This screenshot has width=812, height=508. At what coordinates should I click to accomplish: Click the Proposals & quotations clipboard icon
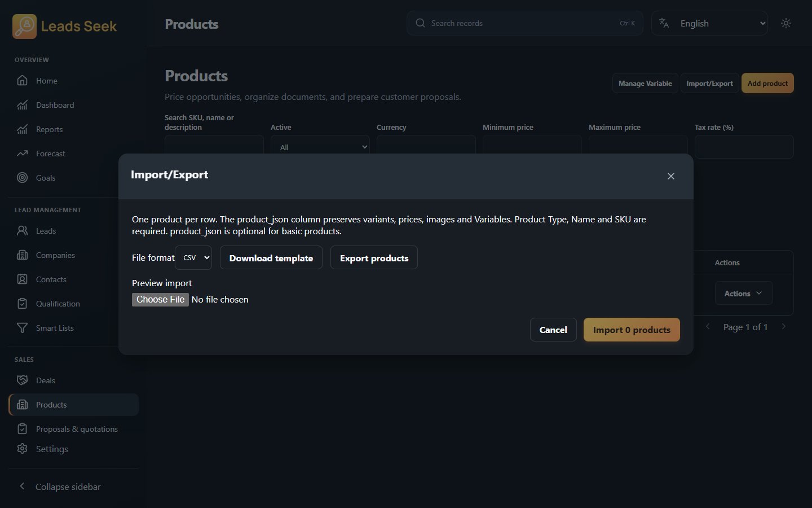(22, 429)
